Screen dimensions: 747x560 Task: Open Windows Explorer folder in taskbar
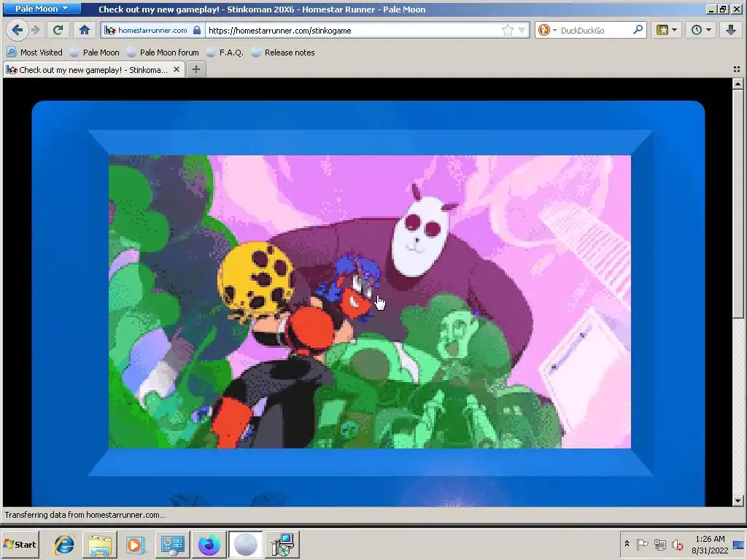[100, 544]
